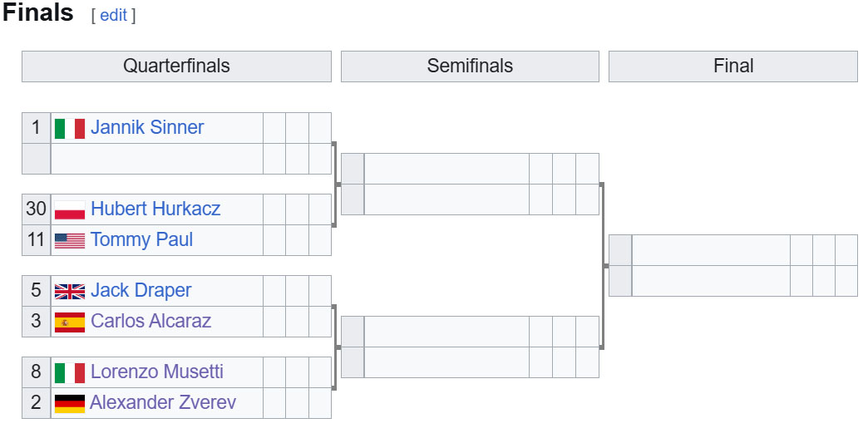Click the Italian flag beside Jannik Sinner
Image resolution: width=868 pixels, height=438 pixels.
point(70,128)
